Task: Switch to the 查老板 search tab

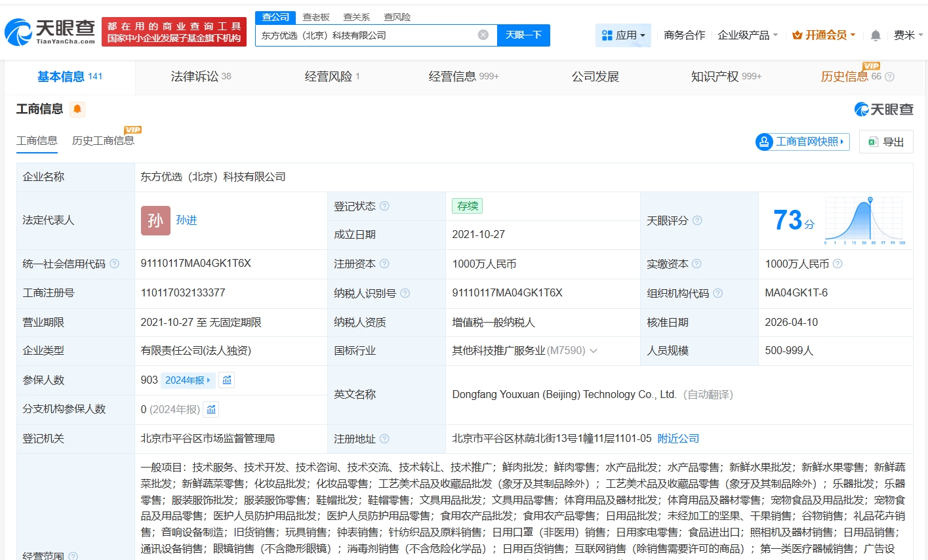Action: coord(315,17)
